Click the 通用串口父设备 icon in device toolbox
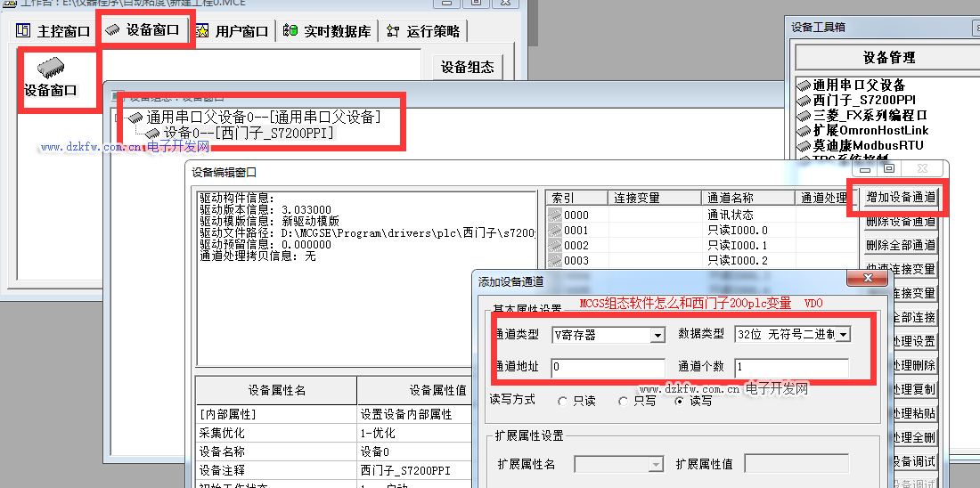The height and width of the screenshot is (488, 980). (x=804, y=85)
